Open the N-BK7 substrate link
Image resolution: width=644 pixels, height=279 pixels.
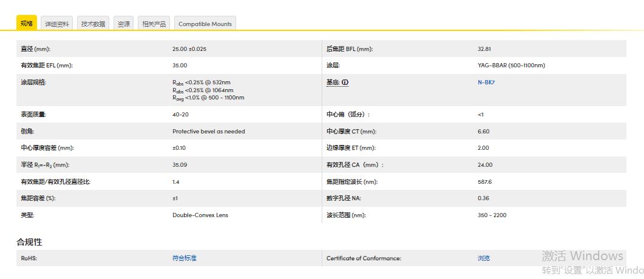coord(486,82)
